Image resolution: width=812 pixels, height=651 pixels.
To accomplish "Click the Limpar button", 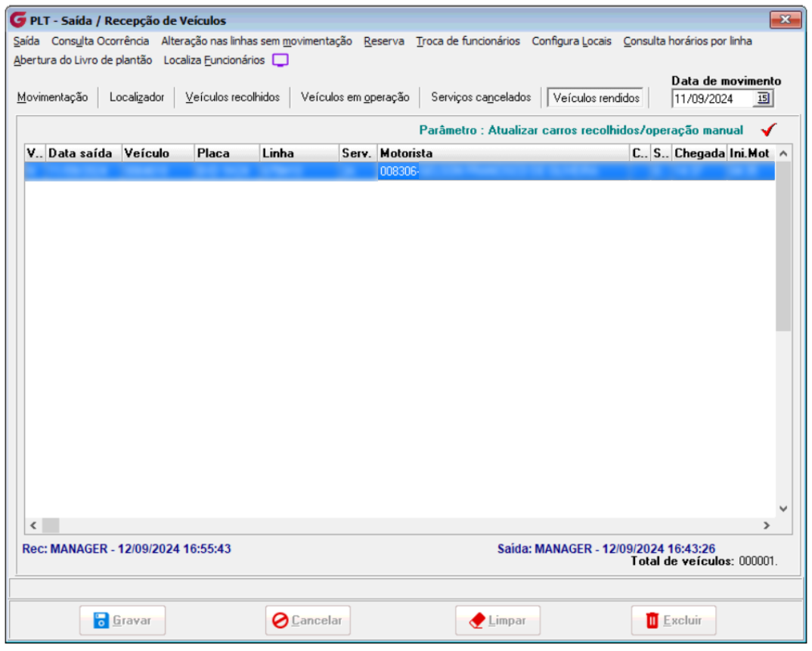I will click(x=497, y=621).
